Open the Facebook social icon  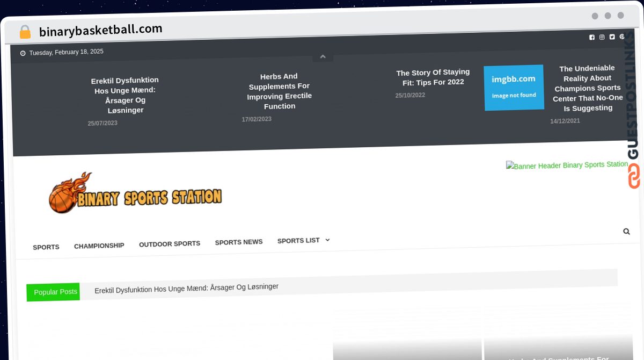coord(592,38)
